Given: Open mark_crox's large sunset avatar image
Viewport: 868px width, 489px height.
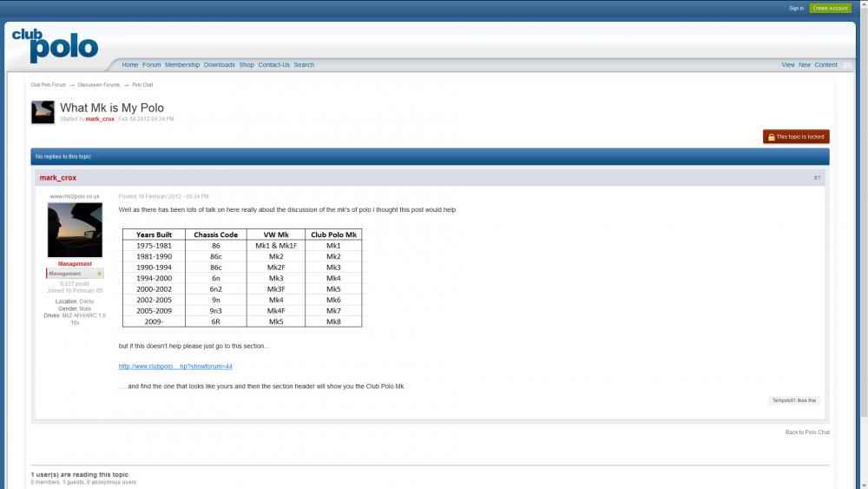Looking at the screenshot, I should (x=75, y=230).
